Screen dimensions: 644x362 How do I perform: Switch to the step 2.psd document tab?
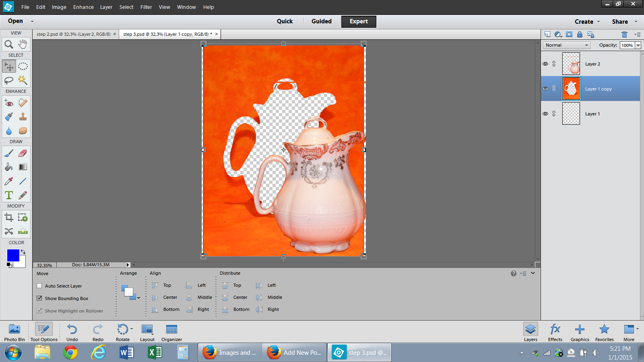pyautogui.click(x=73, y=34)
